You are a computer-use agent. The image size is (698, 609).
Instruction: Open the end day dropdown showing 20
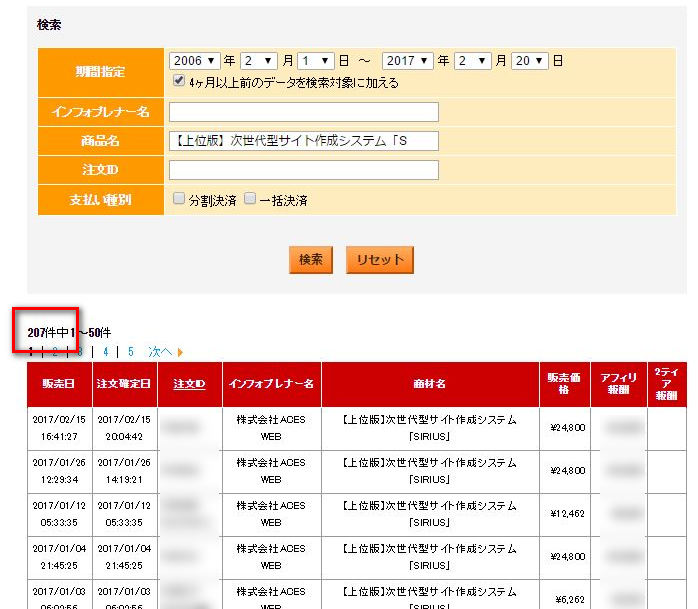530,61
